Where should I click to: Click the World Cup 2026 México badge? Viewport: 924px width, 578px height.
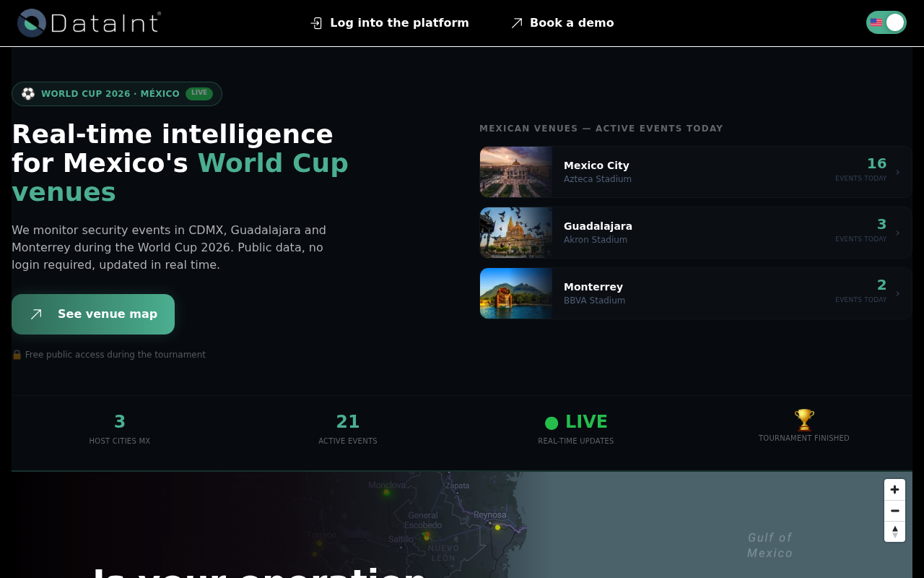coord(117,94)
